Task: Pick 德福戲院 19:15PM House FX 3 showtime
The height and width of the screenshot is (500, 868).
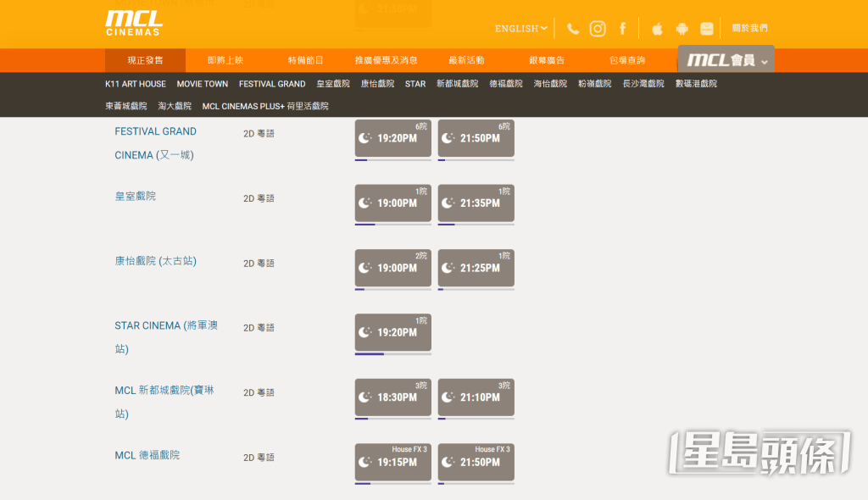Action: (x=393, y=463)
